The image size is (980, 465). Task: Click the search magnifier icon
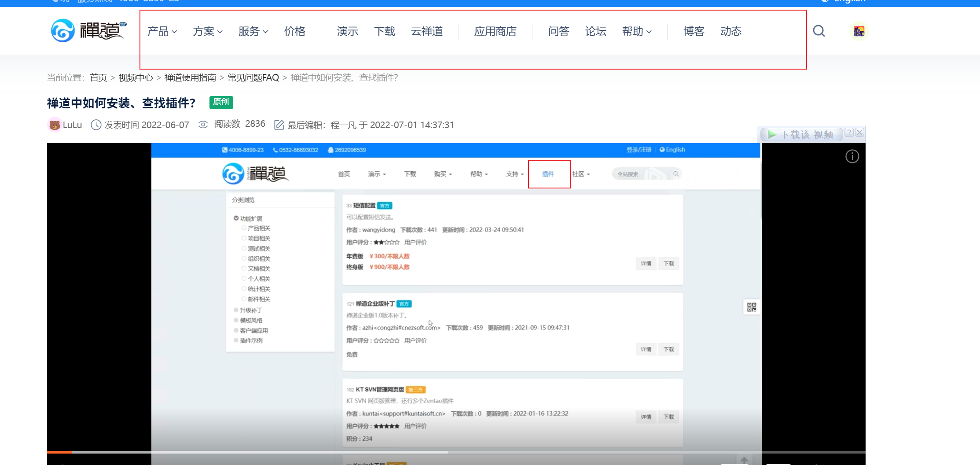tap(819, 31)
